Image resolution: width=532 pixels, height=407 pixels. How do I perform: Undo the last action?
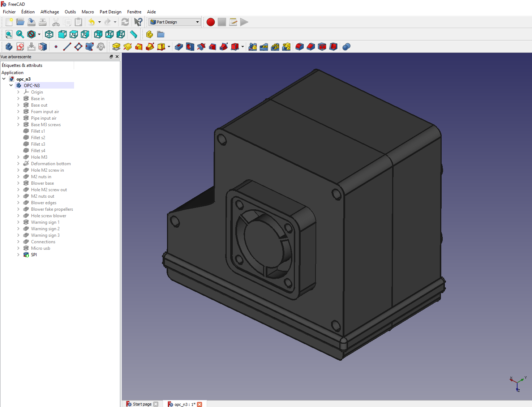92,22
